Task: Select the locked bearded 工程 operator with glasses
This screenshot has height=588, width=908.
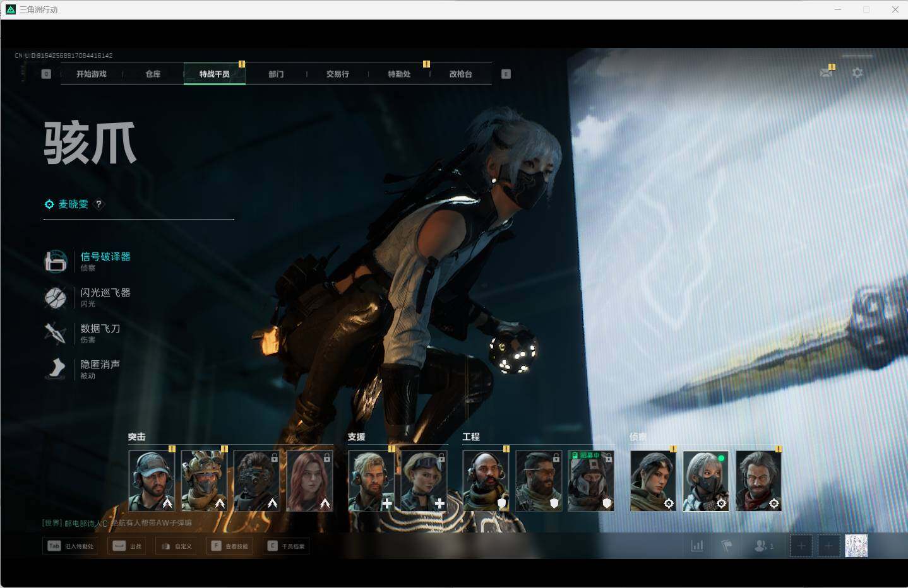Action: coord(539,480)
